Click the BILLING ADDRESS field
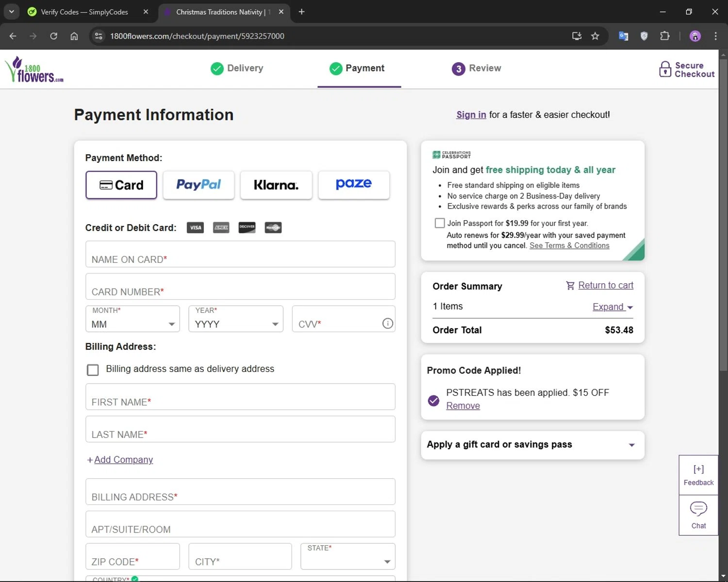728x582 pixels. point(240,492)
